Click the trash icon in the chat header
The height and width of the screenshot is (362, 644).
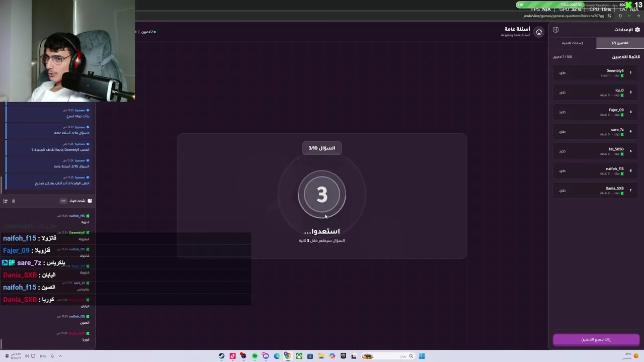(14, 201)
